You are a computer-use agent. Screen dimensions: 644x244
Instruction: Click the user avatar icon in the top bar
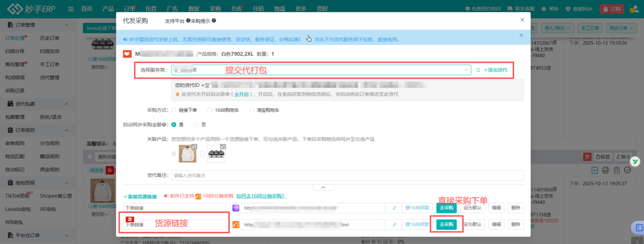(x=633, y=9)
